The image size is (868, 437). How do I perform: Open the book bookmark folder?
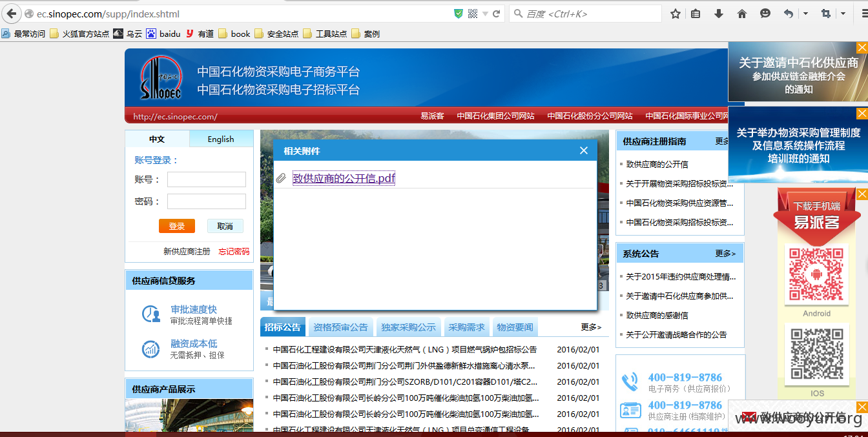point(234,34)
